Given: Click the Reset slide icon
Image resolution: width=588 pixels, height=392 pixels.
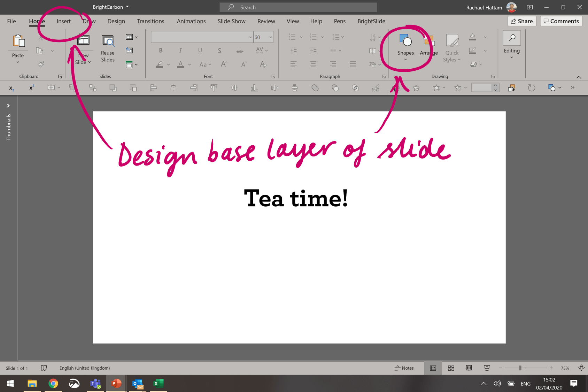Looking at the screenshot, I should click(129, 51).
